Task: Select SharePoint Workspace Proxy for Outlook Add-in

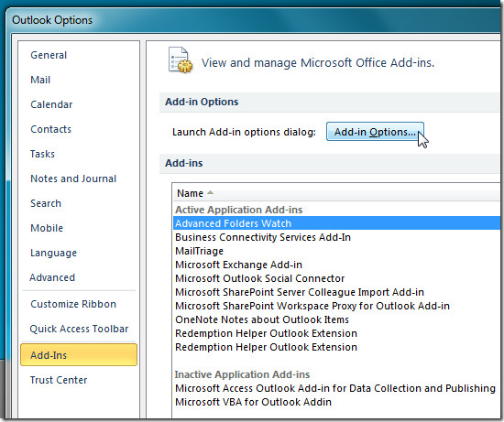Action: click(337, 306)
